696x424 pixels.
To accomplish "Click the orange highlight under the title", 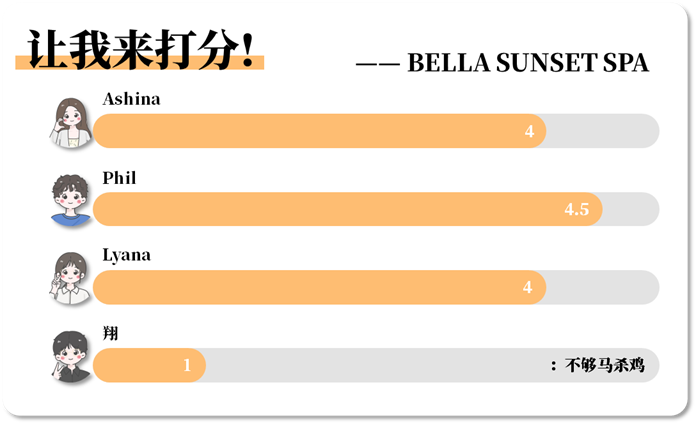I will 140,63.
